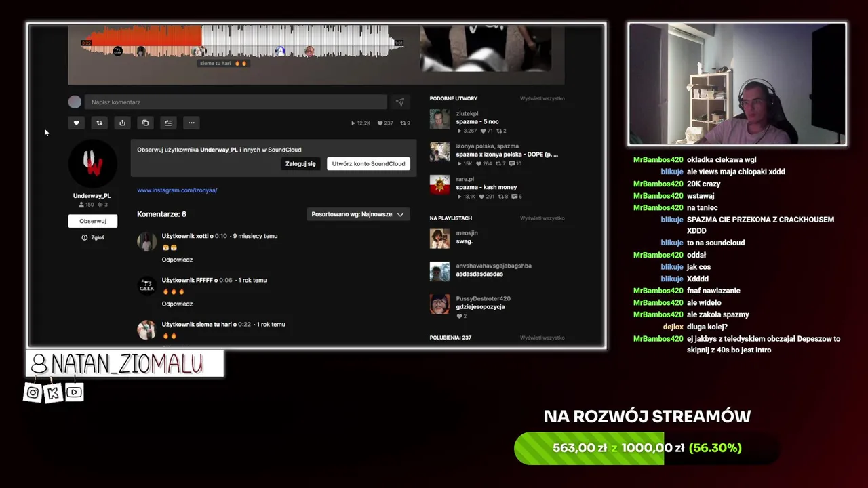Image resolution: width=868 pixels, height=488 pixels.
Task: Open the ziutekpl artist link
Action: coord(467,113)
